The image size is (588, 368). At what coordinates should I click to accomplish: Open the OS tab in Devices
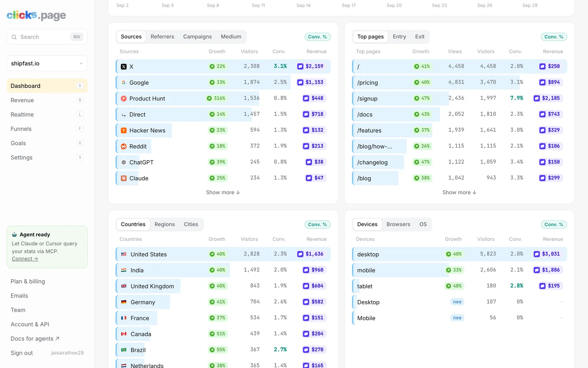[423, 224]
